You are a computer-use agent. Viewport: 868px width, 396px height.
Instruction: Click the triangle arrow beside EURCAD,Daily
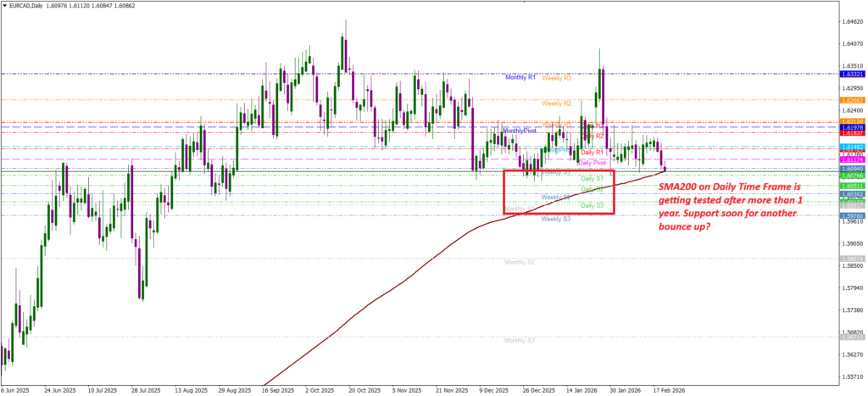[5, 6]
